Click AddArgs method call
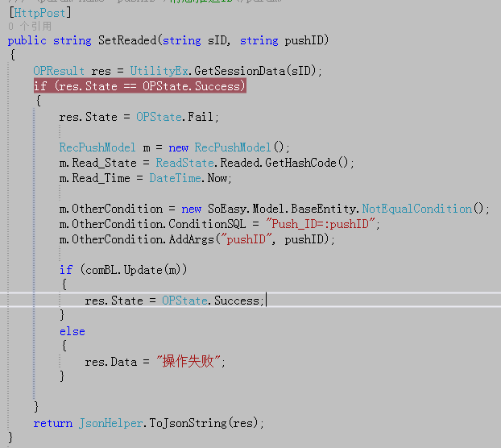 192,239
